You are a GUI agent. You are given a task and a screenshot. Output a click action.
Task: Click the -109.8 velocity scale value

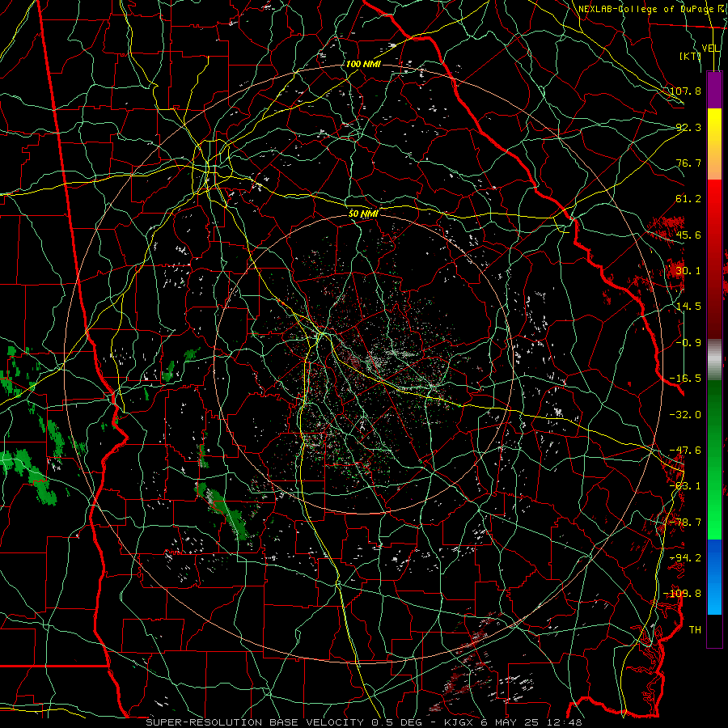point(684,594)
